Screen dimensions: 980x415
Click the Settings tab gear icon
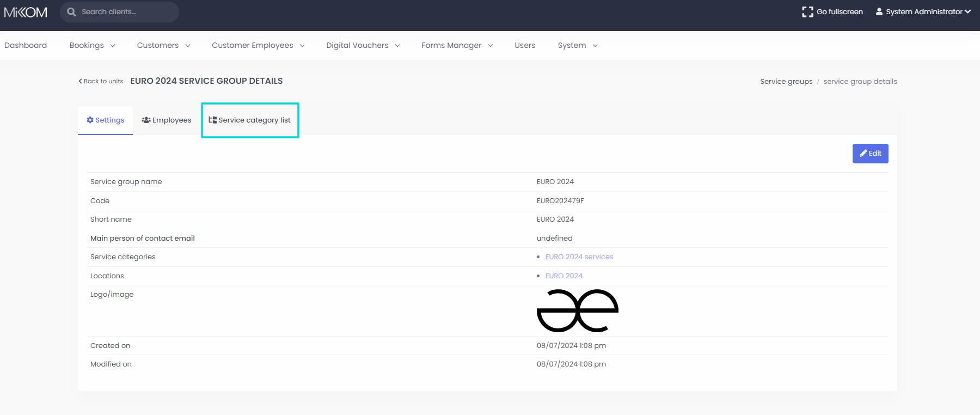[90, 120]
